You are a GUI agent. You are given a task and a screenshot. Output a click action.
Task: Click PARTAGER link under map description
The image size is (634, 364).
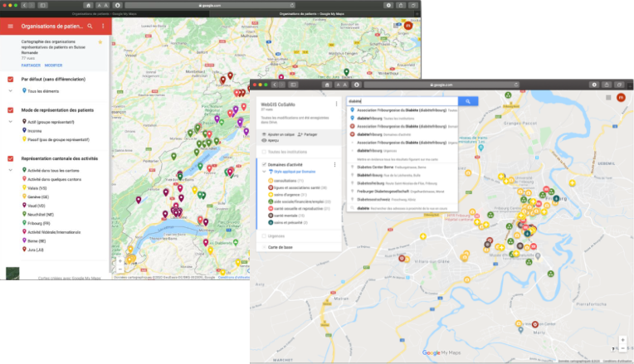click(x=31, y=66)
